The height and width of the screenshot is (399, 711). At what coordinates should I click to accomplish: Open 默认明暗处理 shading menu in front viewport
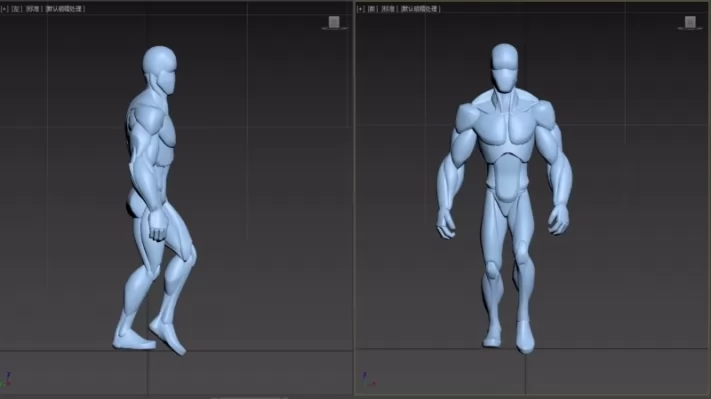coord(420,9)
